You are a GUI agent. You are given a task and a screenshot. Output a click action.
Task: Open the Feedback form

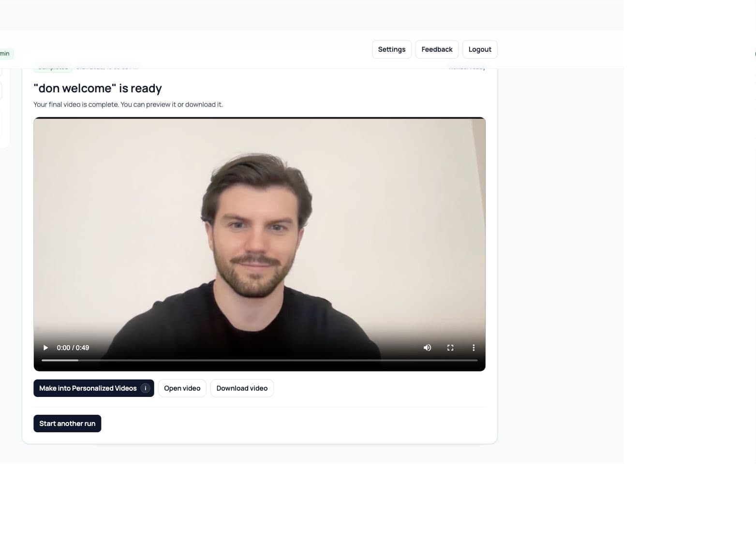point(437,49)
